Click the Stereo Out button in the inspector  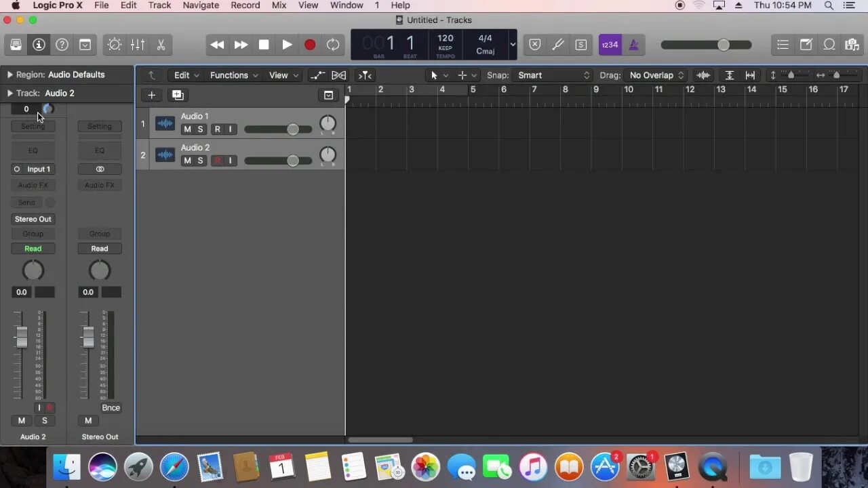pyautogui.click(x=33, y=218)
